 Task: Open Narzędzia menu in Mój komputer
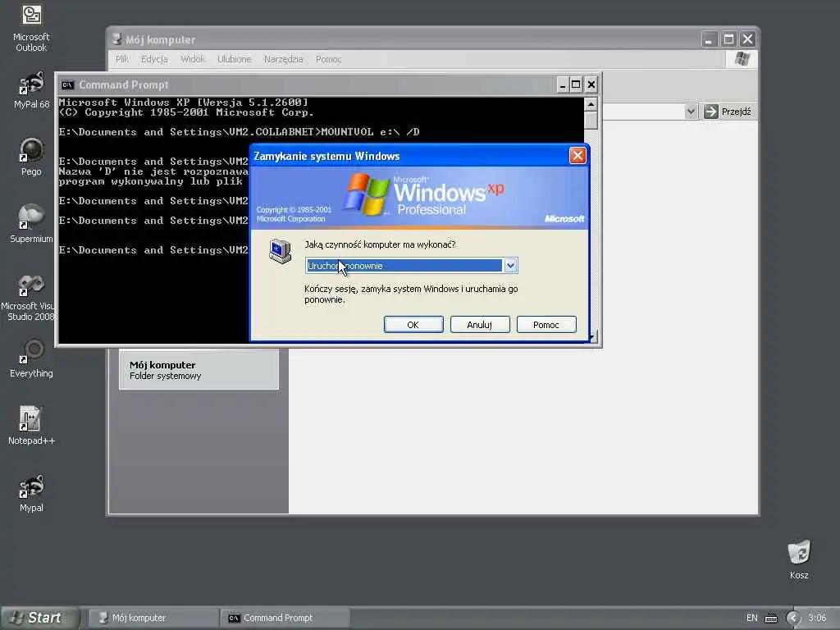click(283, 59)
